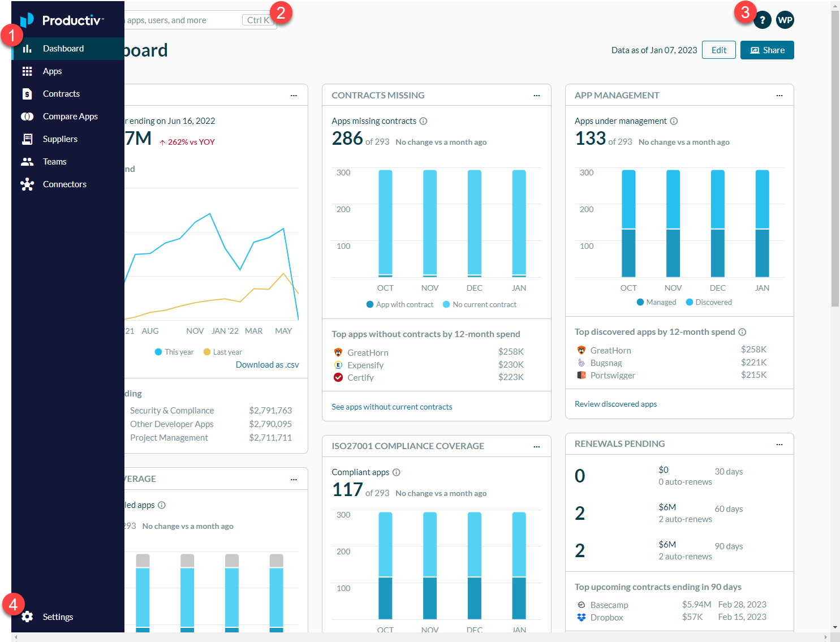Click the help question mark icon
Screen dimensions: 840x642
click(x=763, y=20)
